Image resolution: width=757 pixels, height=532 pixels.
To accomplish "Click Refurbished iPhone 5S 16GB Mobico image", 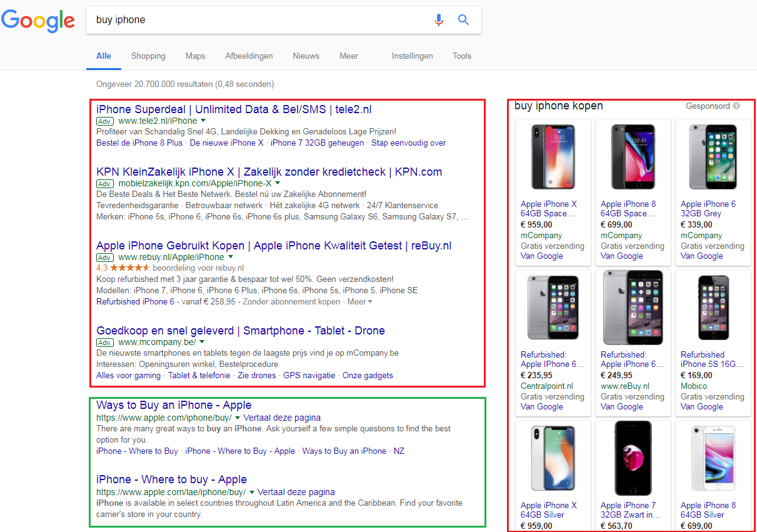I will [713, 309].
